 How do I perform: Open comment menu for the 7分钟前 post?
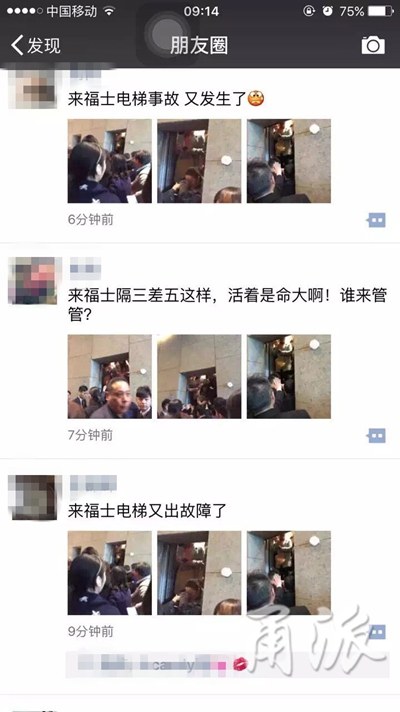click(x=376, y=436)
